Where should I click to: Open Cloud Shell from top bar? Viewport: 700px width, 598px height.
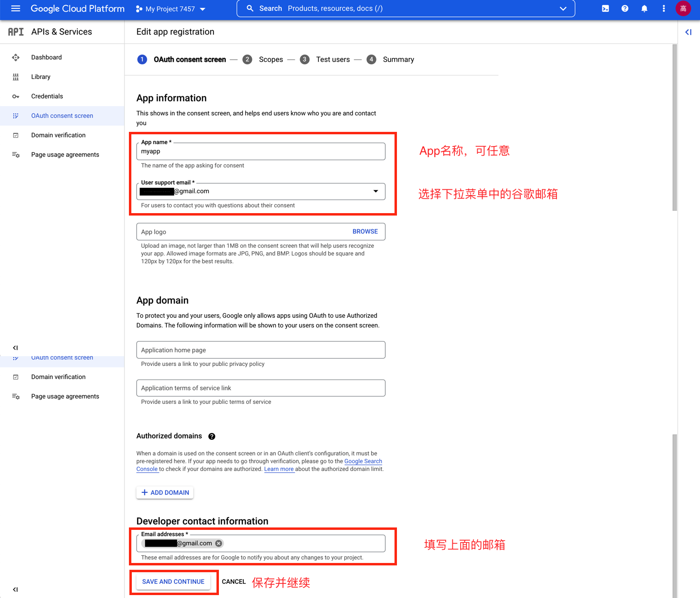(x=605, y=8)
